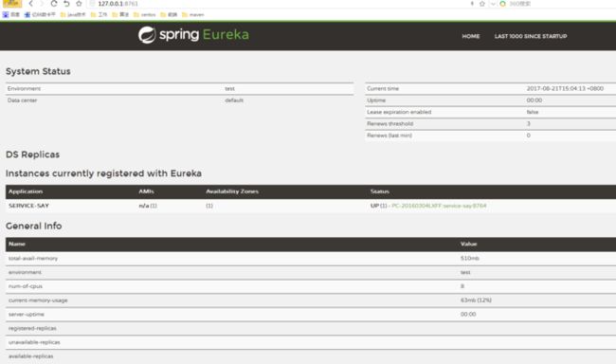Click the Name header in General Info table
Viewport: 616px width, 364px height.
(17, 245)
